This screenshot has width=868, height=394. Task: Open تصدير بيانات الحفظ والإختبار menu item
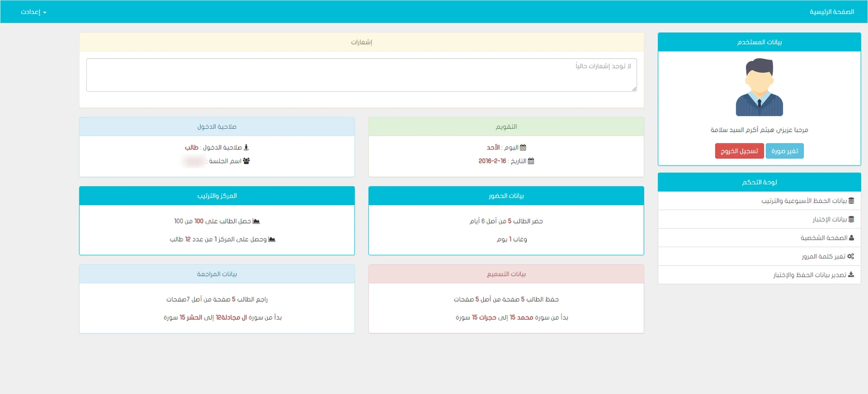759,275
